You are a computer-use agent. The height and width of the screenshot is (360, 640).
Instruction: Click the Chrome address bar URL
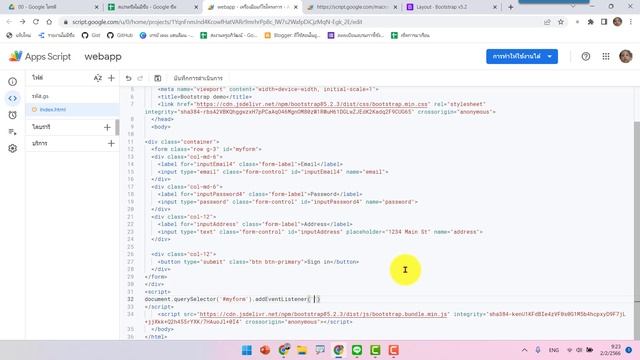pyautogui.click(x=217, y=22)
